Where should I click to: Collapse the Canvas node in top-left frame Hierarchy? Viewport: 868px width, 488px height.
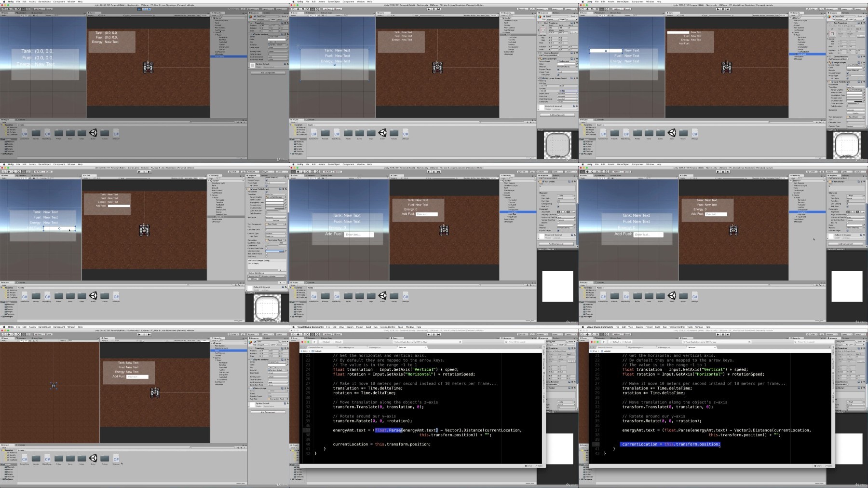click(214, 32)
